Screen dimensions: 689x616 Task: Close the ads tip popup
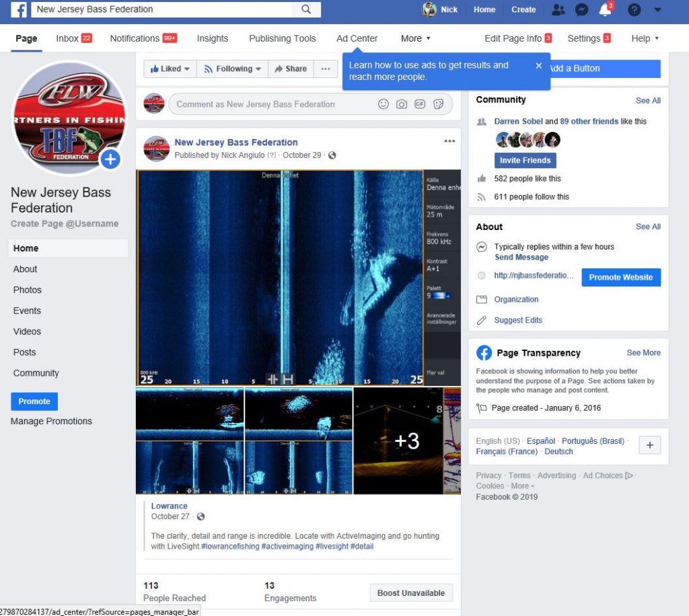pos(538,65)
